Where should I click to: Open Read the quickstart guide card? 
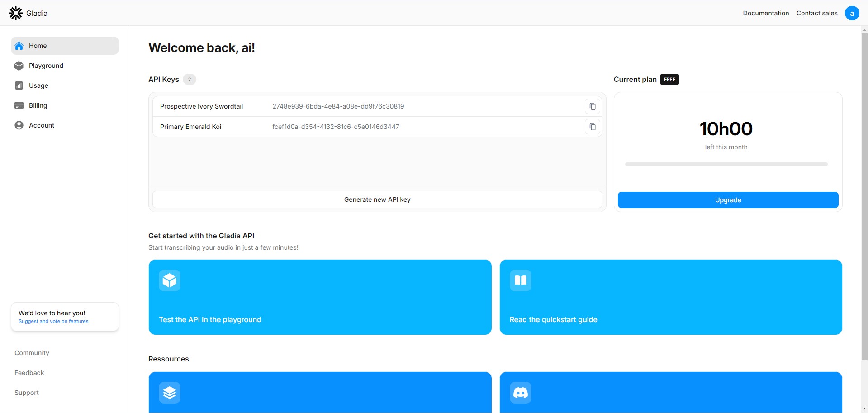point(671,297)
